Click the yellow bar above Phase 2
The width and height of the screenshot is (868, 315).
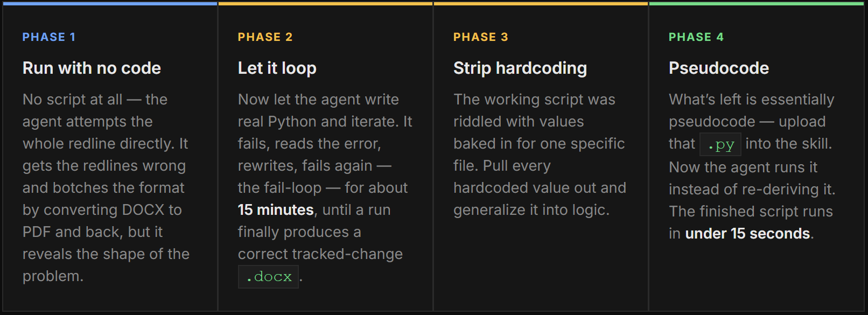325,4
